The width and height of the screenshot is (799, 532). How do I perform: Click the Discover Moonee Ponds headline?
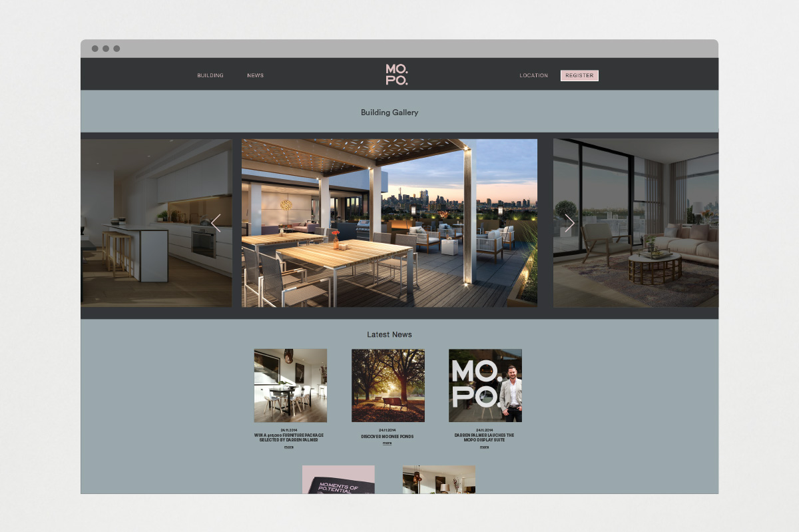[x=388, y=437]
